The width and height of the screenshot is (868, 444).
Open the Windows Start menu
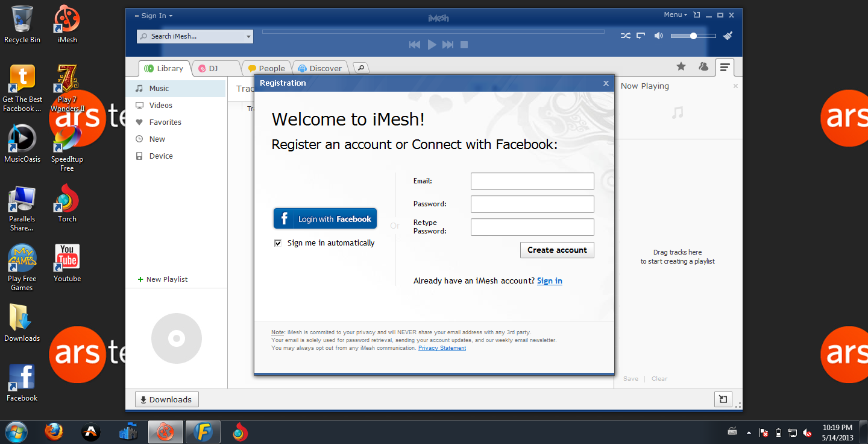16,432
